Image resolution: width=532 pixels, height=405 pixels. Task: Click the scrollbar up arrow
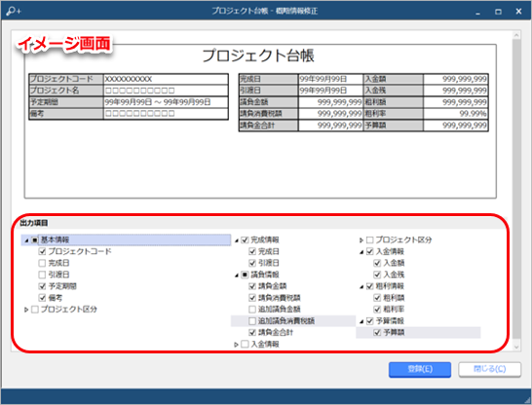click(x=516, y=35)
